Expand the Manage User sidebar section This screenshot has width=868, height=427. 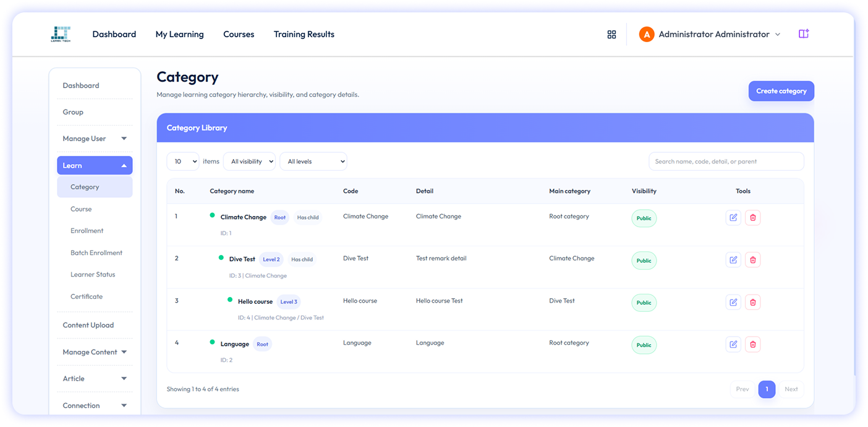click(x=95, y=139)
